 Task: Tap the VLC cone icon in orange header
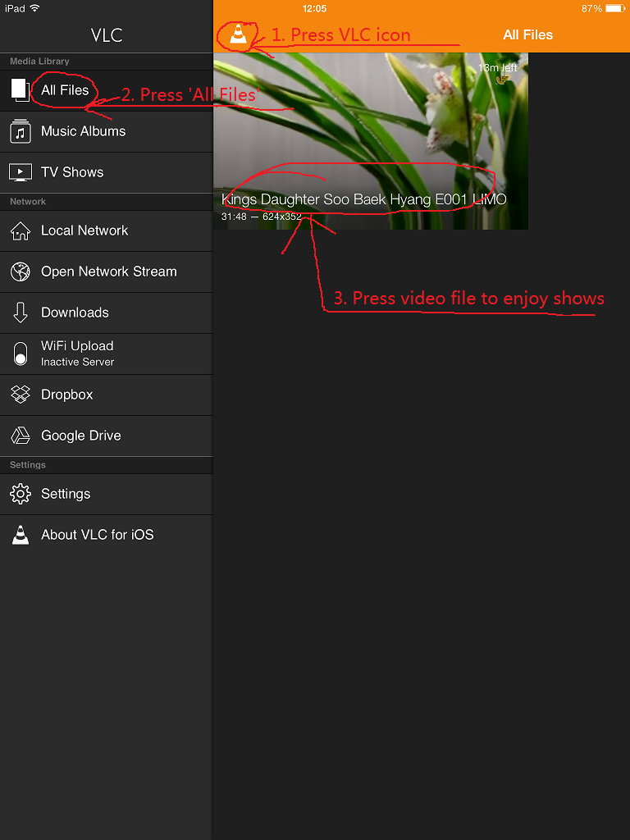237,34
